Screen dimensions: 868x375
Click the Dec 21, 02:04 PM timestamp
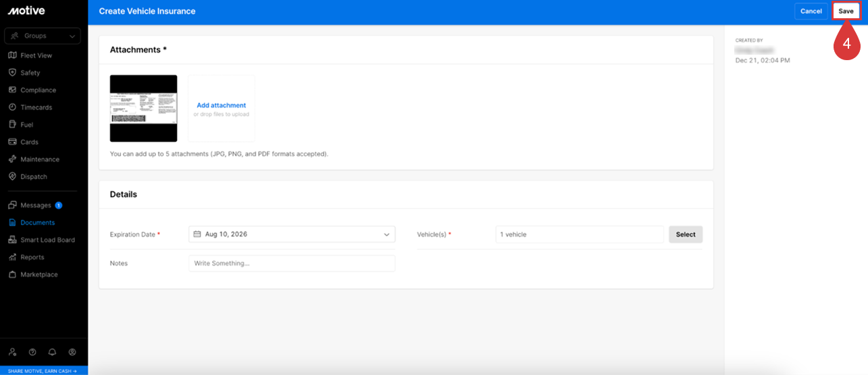[763, 60]
